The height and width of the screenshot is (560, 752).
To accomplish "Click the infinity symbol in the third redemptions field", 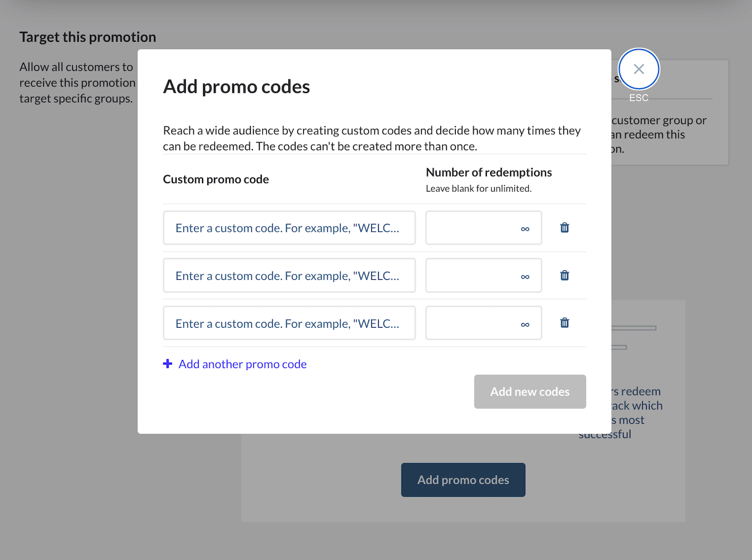I will pyautogui.click(x=525, y=323).
